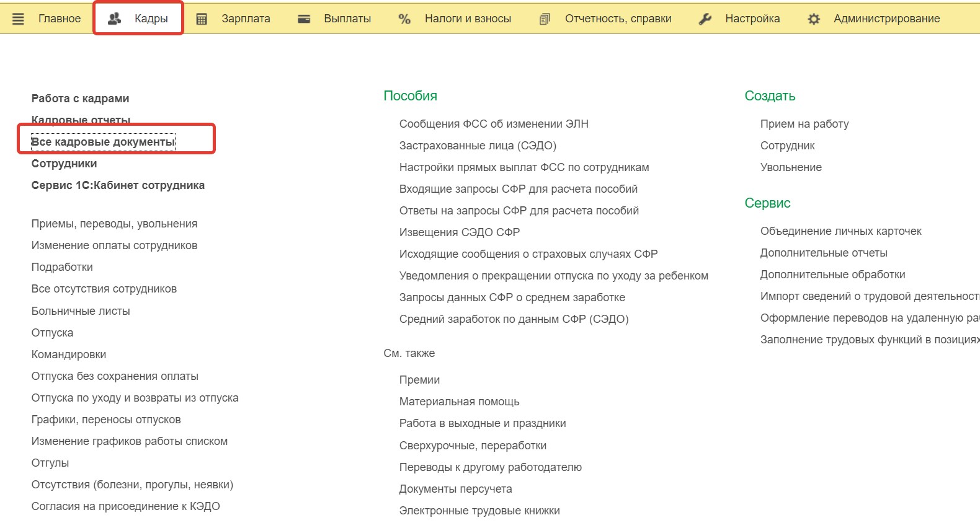Create a Прием на работу document
The height and width of the screenshot is (528, 980).
pyautogui.click(x=804, y=124)
